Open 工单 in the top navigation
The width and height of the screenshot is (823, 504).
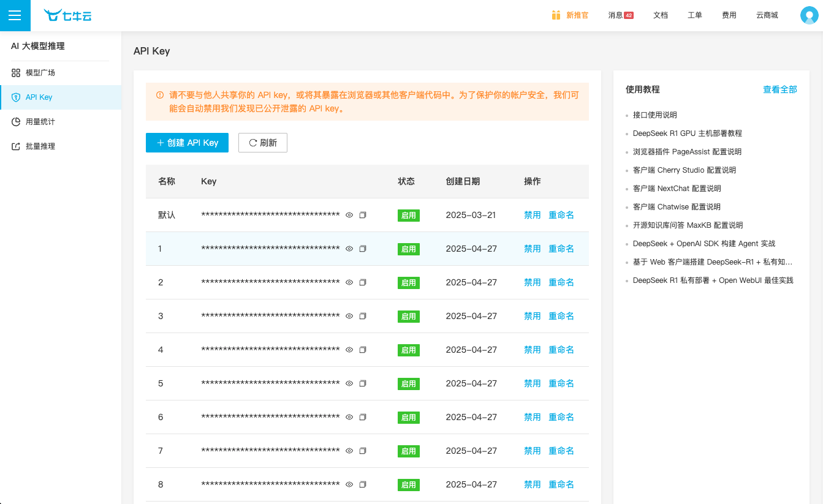click(x=695, y=15)
